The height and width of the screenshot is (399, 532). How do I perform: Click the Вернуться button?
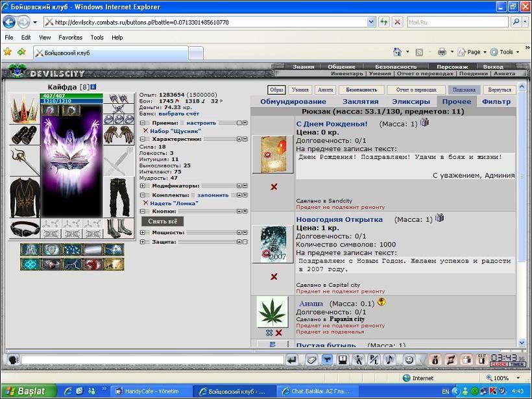[500, 90]
